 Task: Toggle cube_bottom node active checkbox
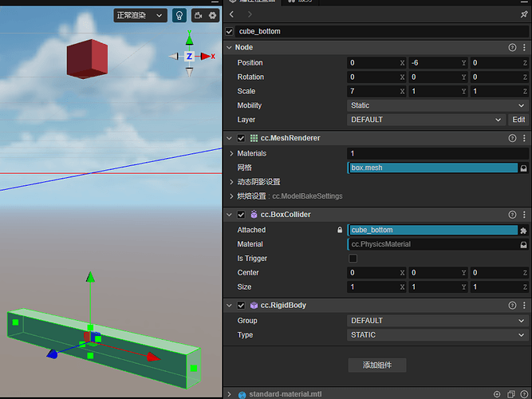pyautogui.click(x=230, y=32)
